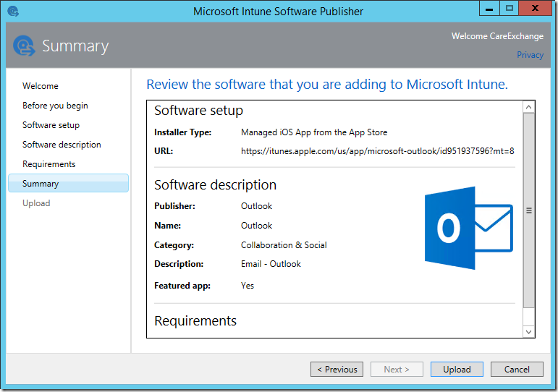The height and width of the screenshot is (392, 558).
Task: Open the Privacy link
Action: coord(530,55)
